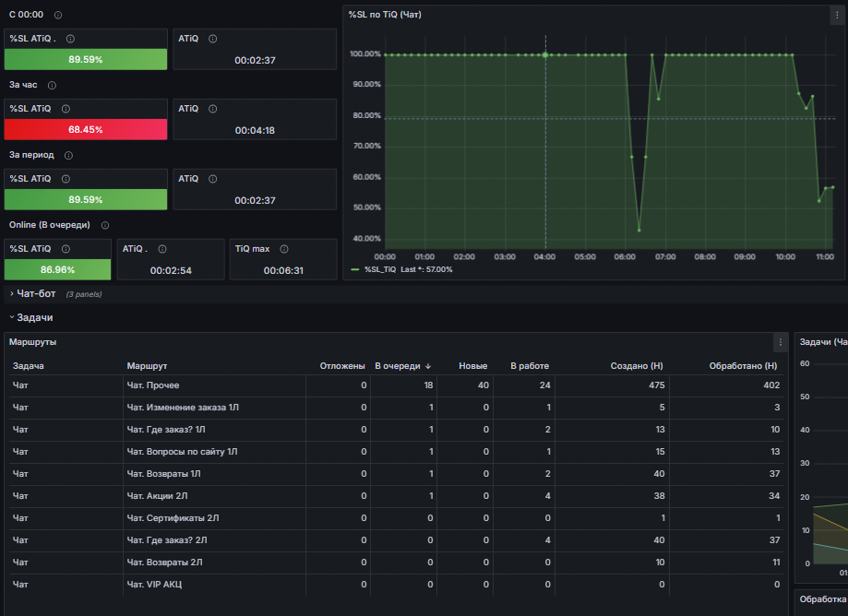The image size is (848, 616).
Task: Click the Отложены column header
Action: [x=342, y=366]
